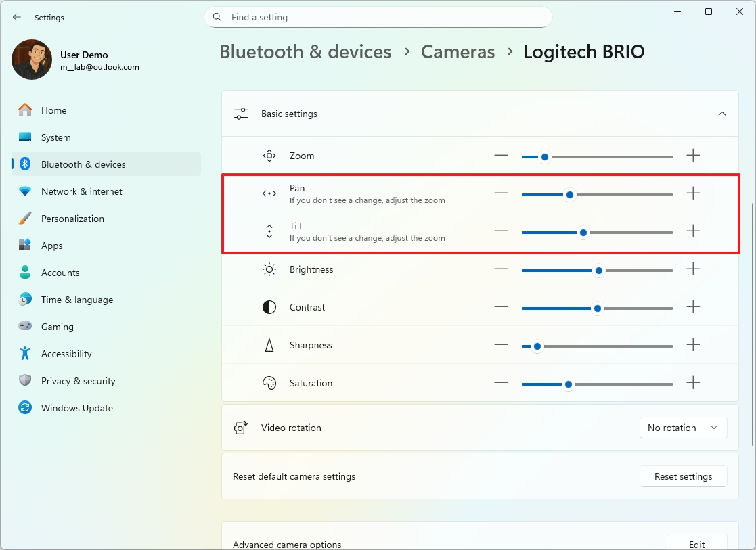Click the Saturation palette icon

point(269,383)
